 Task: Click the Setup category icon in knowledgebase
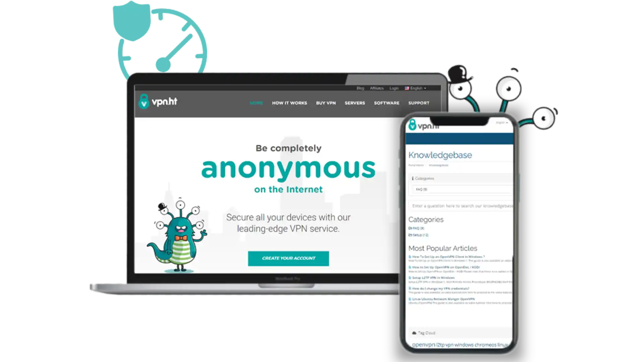(410, 235)
